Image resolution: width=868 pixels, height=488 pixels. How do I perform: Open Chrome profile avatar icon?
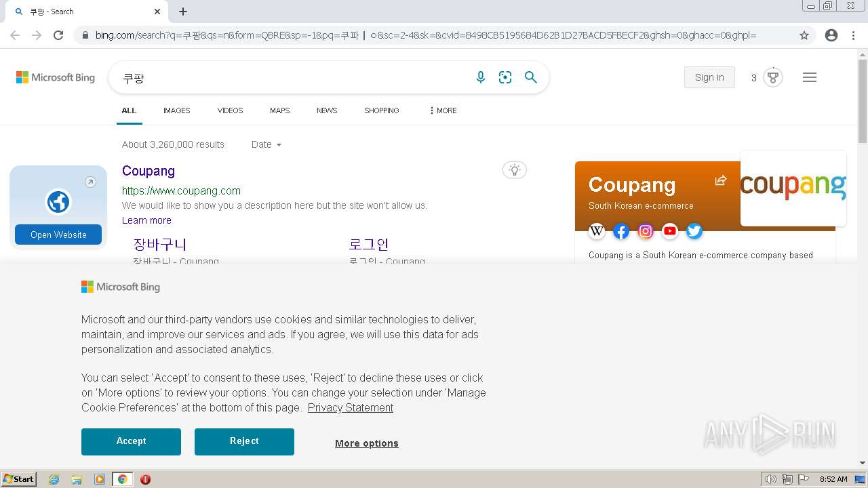(x=831, y=35)
